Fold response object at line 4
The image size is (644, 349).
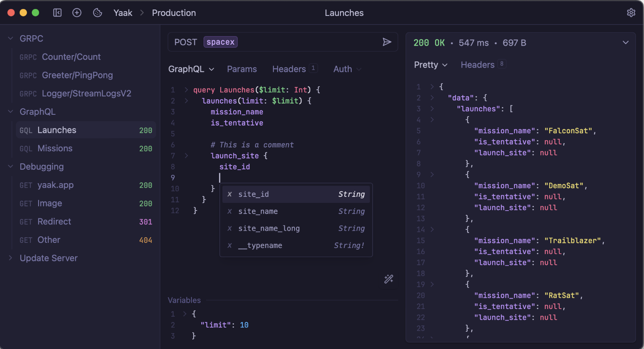click(x=432, y=120)
